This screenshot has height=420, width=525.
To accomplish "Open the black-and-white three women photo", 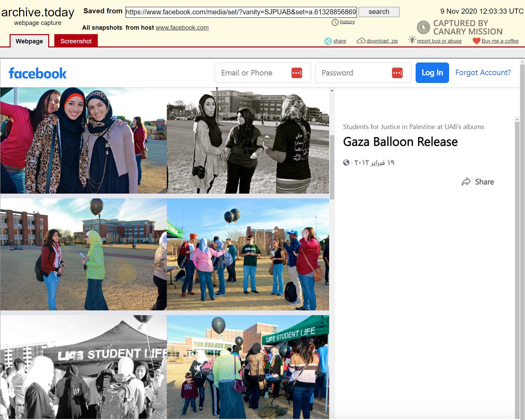I will click(248, 141).
